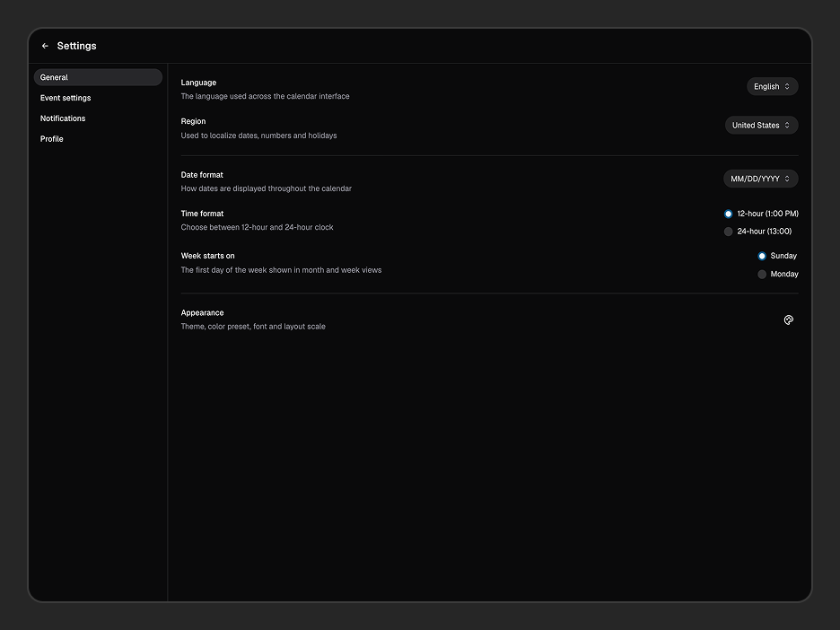Screen dimensions: 840x630
Task: Click the Region setting label
Action: [193, 122]
